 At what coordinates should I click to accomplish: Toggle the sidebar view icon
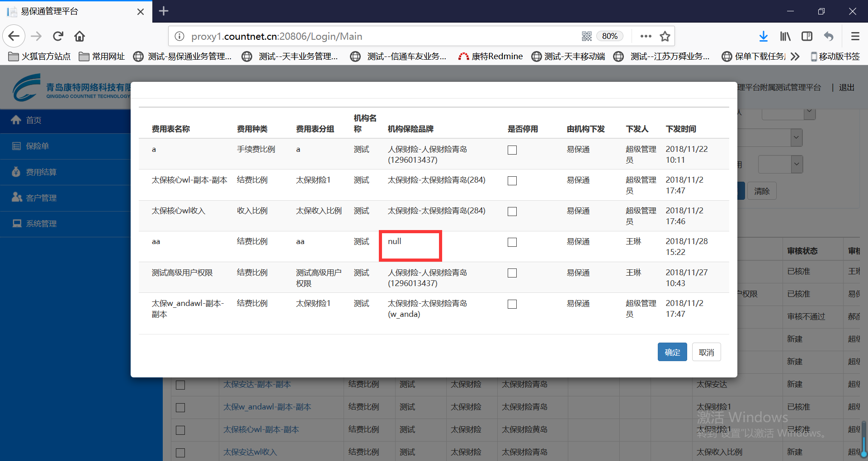[807, 36]
